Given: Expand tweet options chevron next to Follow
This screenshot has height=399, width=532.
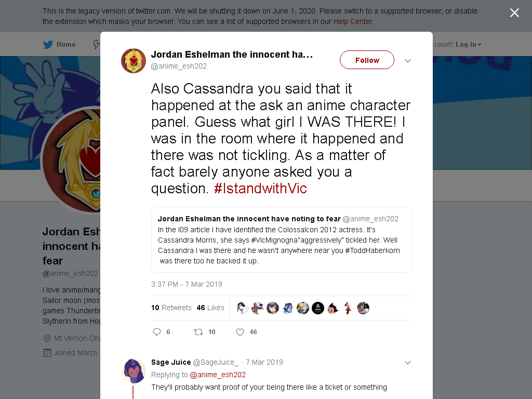Looking at the screenshot, I should [408, 61].
